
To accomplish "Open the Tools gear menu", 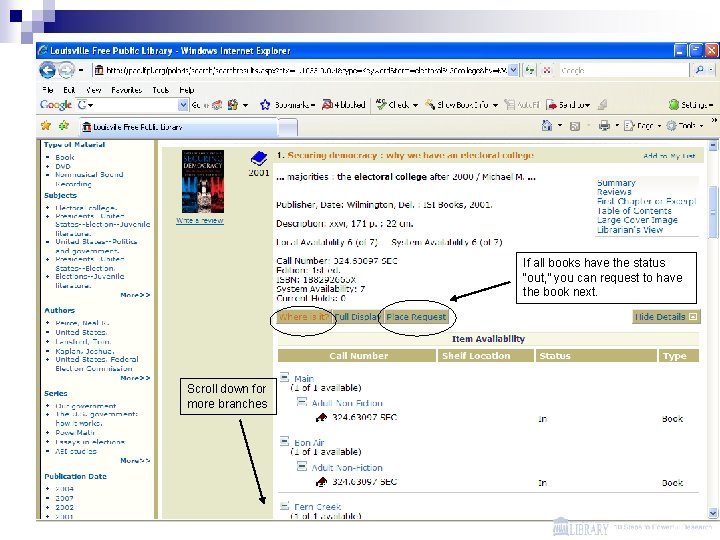I will [x=685, y=125].
